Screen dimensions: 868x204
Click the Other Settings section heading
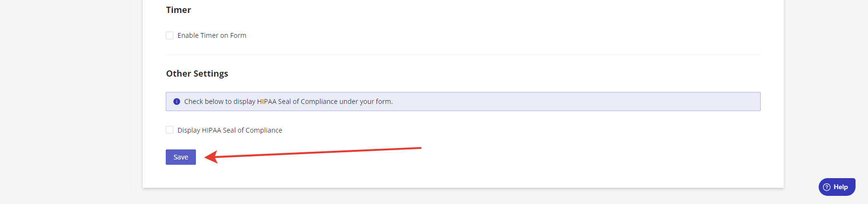[x=197, y=74]
